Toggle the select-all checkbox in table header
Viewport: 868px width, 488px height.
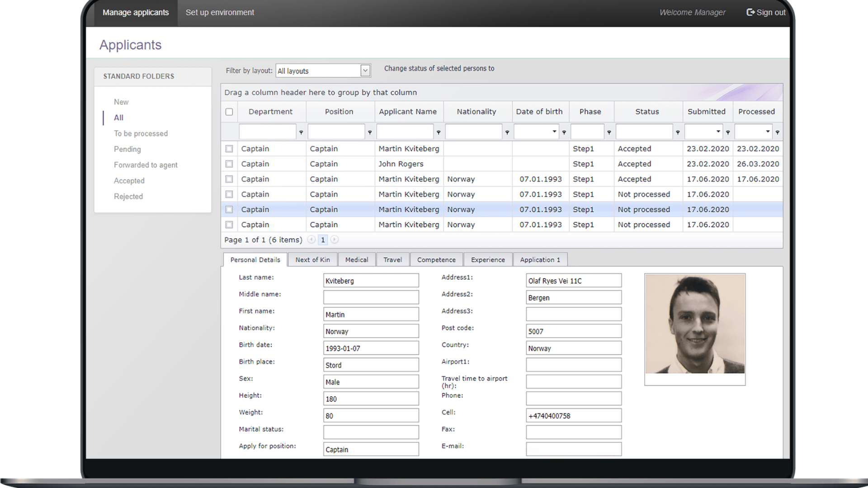[x=229, y=112]
